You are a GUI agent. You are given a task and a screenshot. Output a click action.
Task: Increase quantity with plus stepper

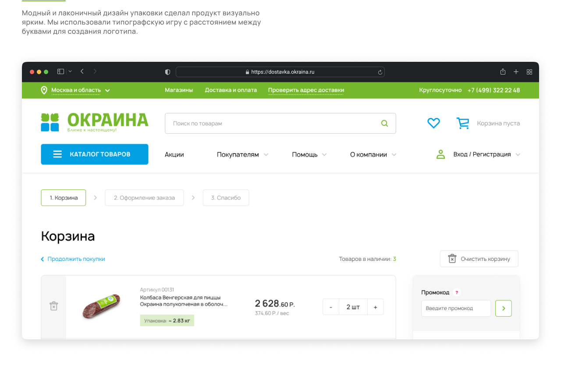(375, 307)
